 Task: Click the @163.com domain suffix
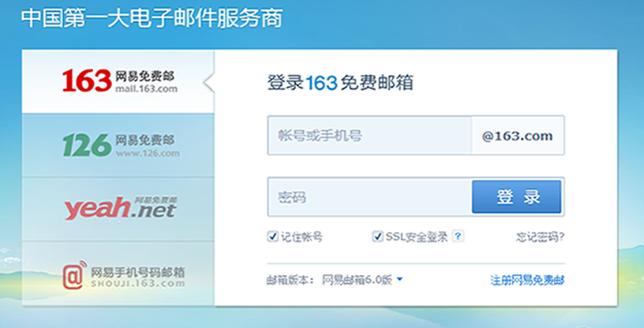[518, 136]
